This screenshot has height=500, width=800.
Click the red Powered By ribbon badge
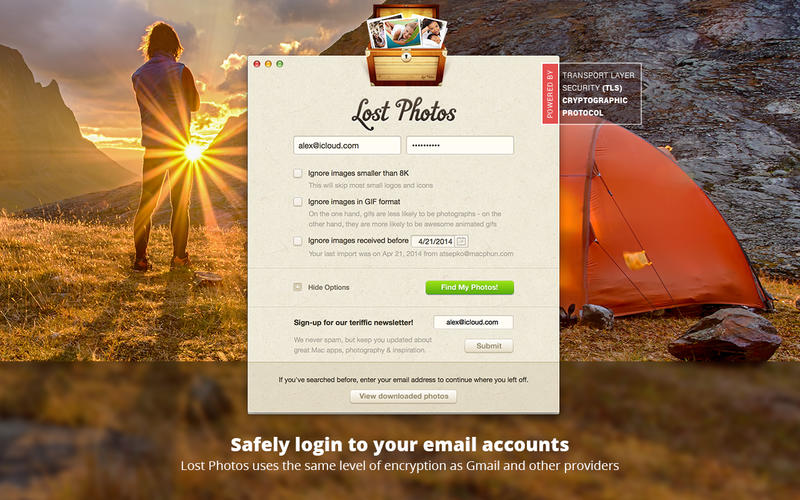tap(549, 94)
